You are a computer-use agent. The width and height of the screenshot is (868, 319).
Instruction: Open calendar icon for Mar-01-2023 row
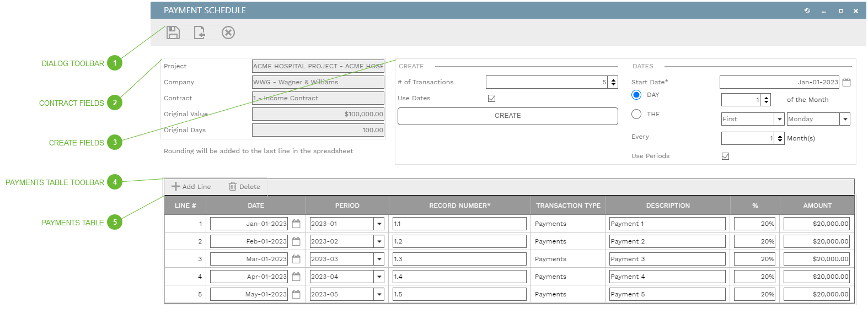pyautogui.click(x=296, y=259)
